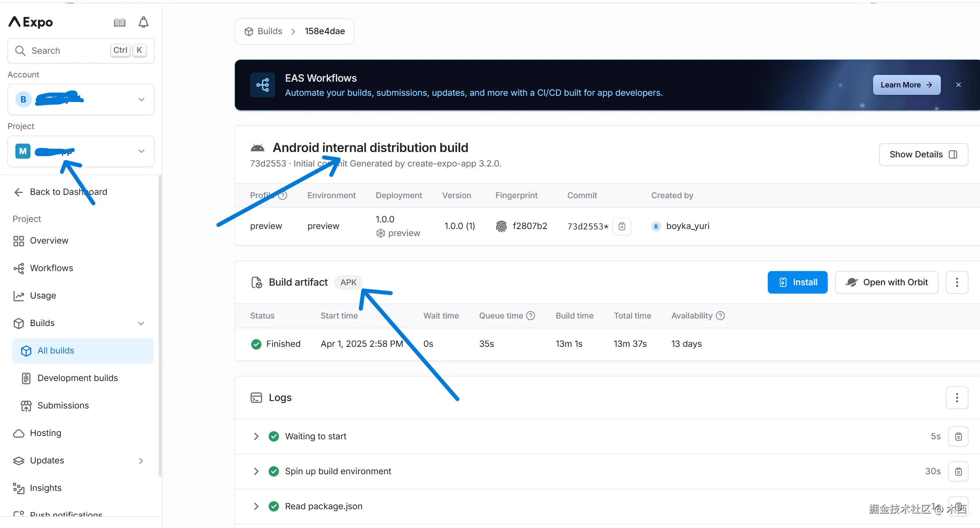Open the Logs three-dot menu

click(957, 398)
